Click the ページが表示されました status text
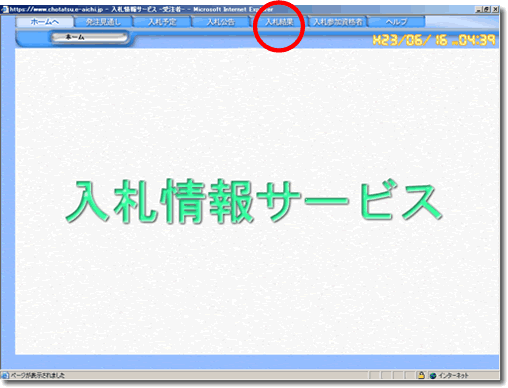The height and width of the screenshot is (388, 508). [37, 375]
